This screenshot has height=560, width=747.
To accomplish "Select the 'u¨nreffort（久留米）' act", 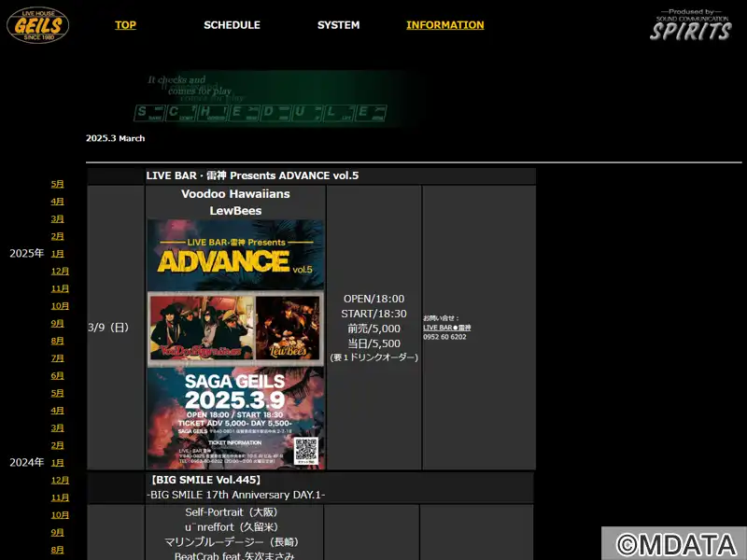I will tap(232, 527).
